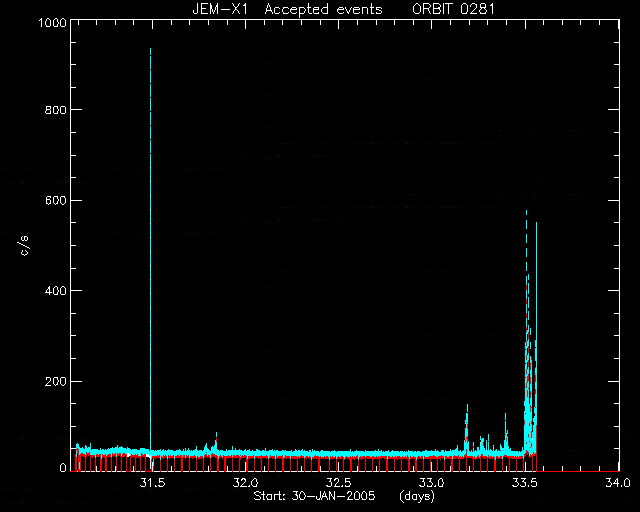Click the 1000 tick label on y-axis
Viewport: 640px width, 512px height.
[x=52, y=22]
